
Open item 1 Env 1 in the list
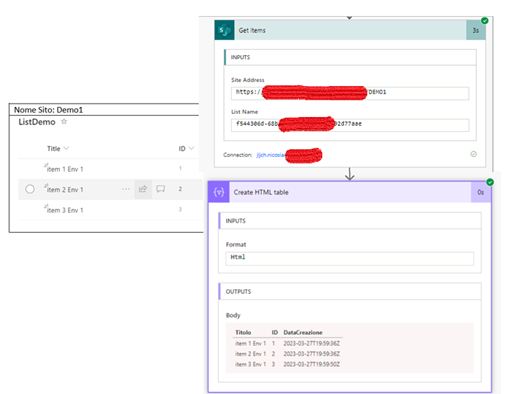(x=65, y=169)
